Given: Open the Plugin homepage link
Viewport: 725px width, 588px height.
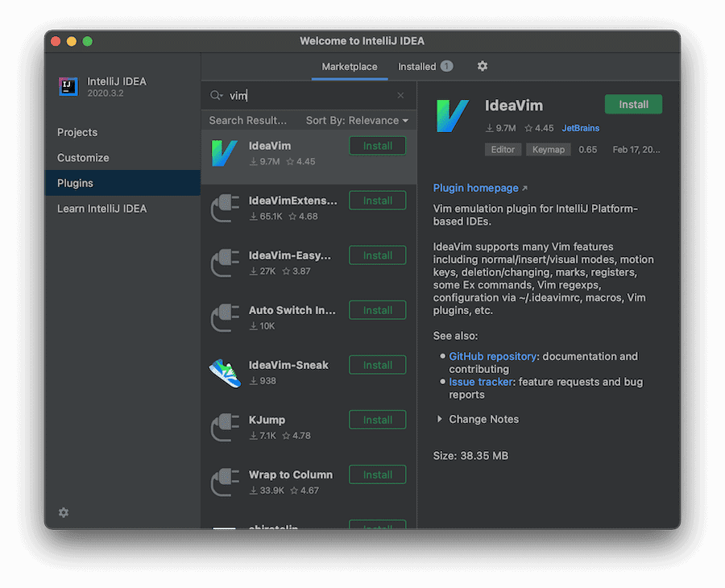Looking at the screenshot, I should click(476, 188).
